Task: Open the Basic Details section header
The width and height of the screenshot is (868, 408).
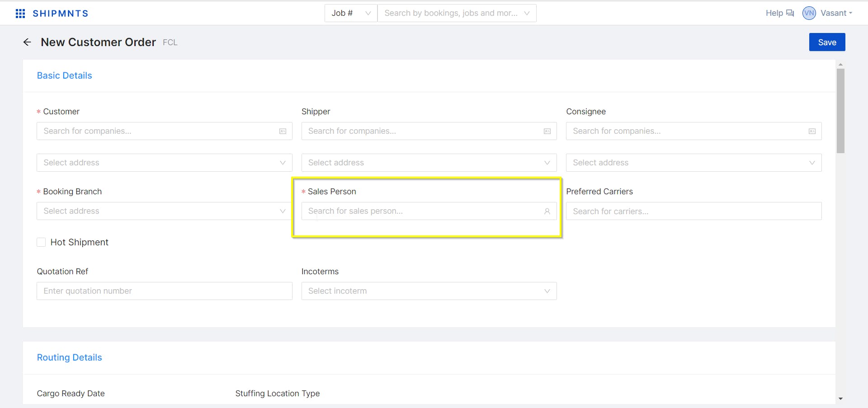Action: (x=64, y=75)
